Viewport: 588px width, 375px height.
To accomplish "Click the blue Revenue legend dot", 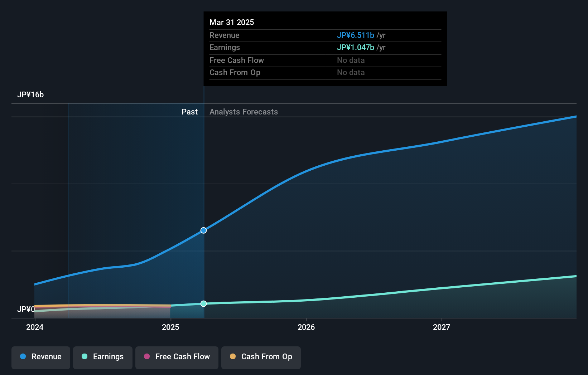I will (x=23, y=356).
